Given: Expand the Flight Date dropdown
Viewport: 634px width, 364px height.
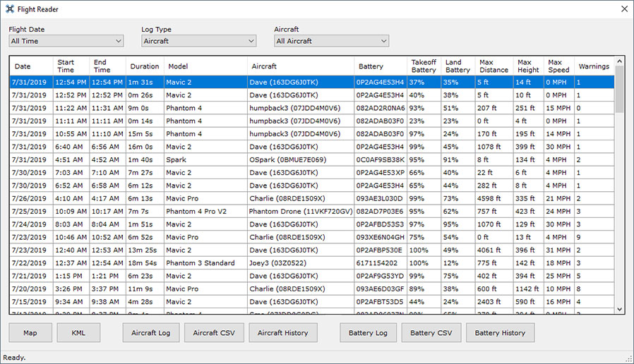Looking at the screenshot, I should [66, 41].
